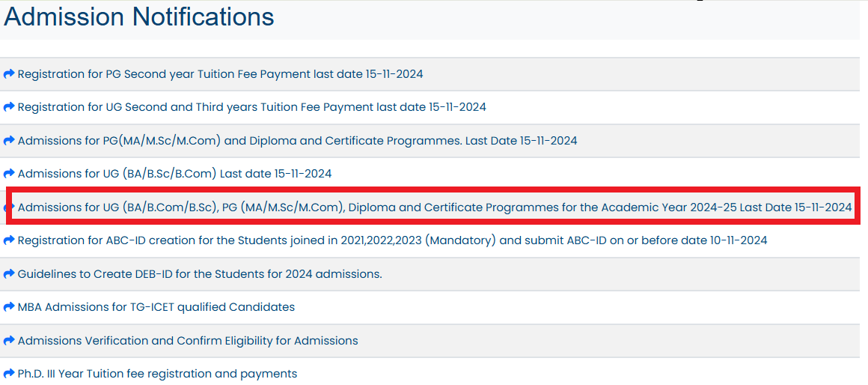Open MBA Admissions for TG-ICET qualified Candidates
Viewport: 868px width, 385px height.
156,307
